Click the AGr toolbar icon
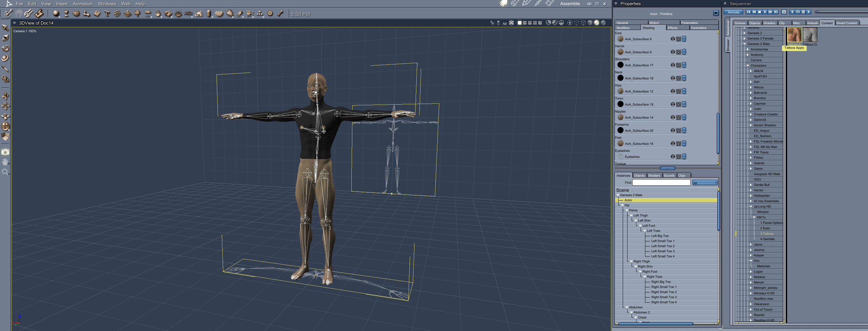Viewport: 868px width, 331px height. point(188,13)
